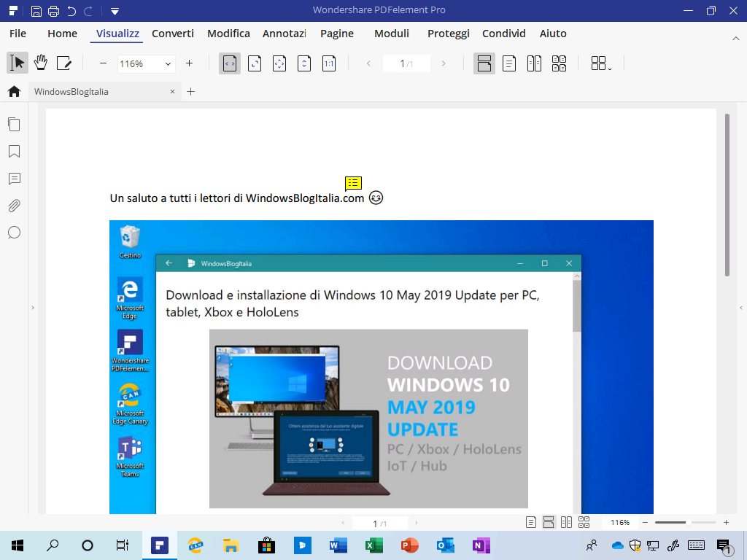The height and width of the screenshot is (560, 747).
Task: Open Windows Start menu
Action: pyautogui.click(x=18, y=545)
